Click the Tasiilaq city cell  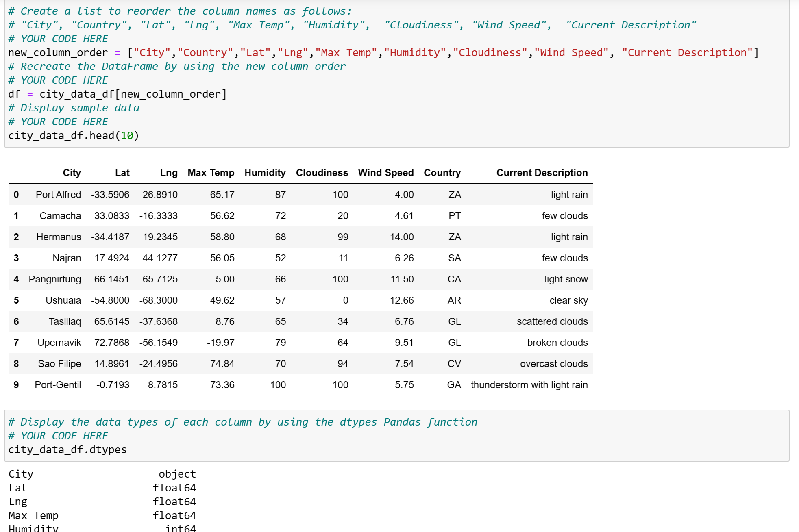(x=65, y=321)
